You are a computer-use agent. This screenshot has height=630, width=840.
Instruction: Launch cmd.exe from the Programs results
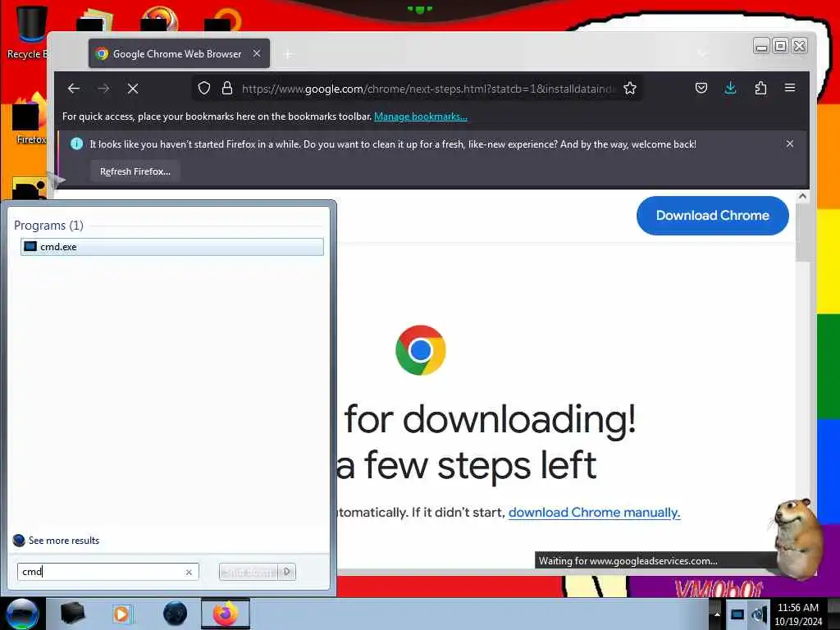tap(172, 246)
